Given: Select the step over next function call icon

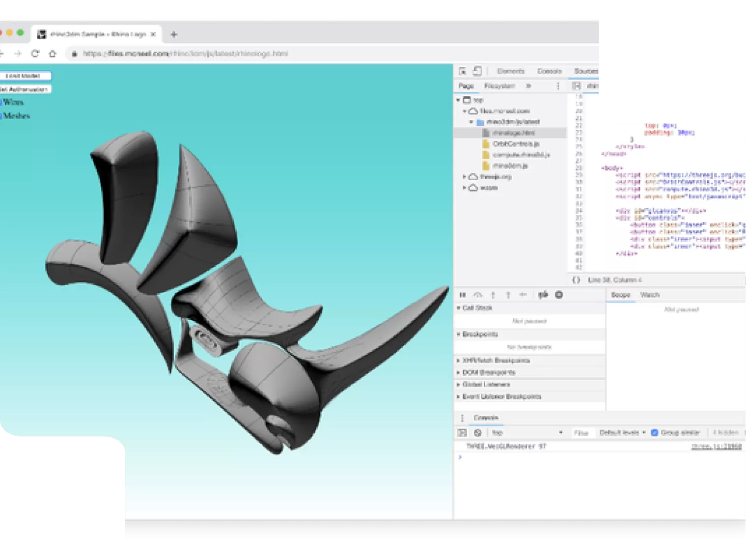Looking at the screenshot, I should [477, 295].
